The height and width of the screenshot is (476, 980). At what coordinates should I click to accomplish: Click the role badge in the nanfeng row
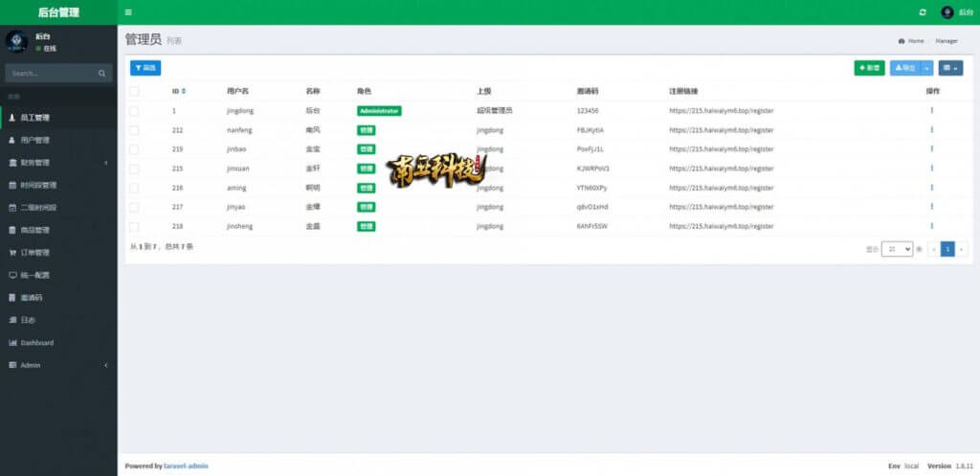pyautogui.click(x=367, y=130)
